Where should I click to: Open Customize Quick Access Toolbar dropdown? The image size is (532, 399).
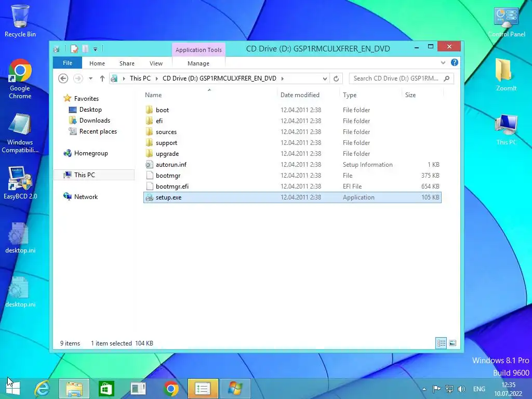96,49
